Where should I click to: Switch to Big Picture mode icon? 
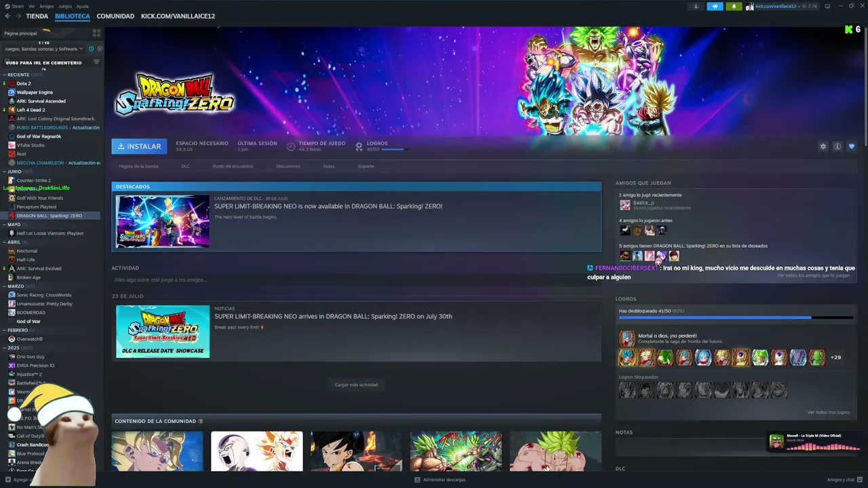827,6
